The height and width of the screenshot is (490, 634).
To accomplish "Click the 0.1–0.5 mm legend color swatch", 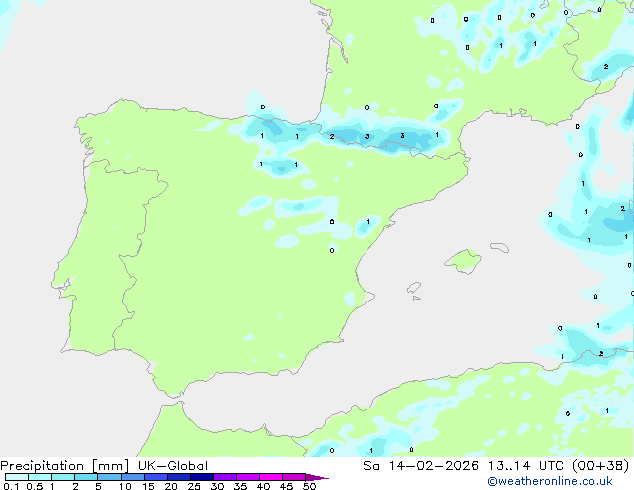I will coord(17,477).
